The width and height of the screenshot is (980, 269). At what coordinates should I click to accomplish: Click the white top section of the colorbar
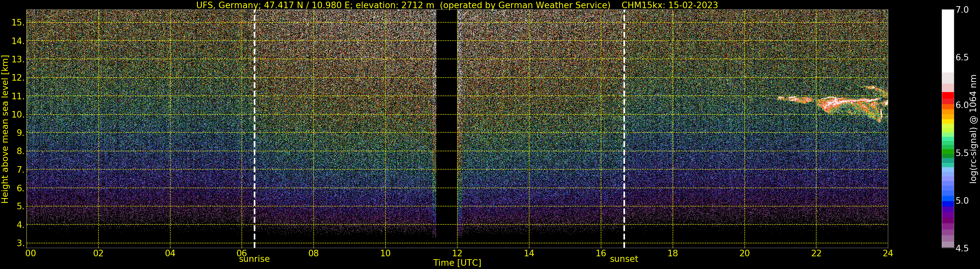coord(948,41)
